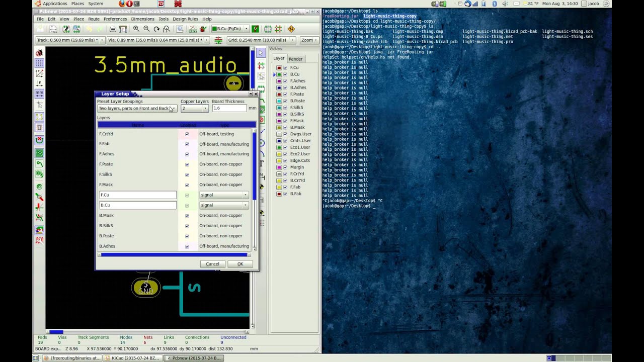Open active layer B.Cu (PgDn) dropdown
Screen dimensions: 644x362
tap(230, 29)
